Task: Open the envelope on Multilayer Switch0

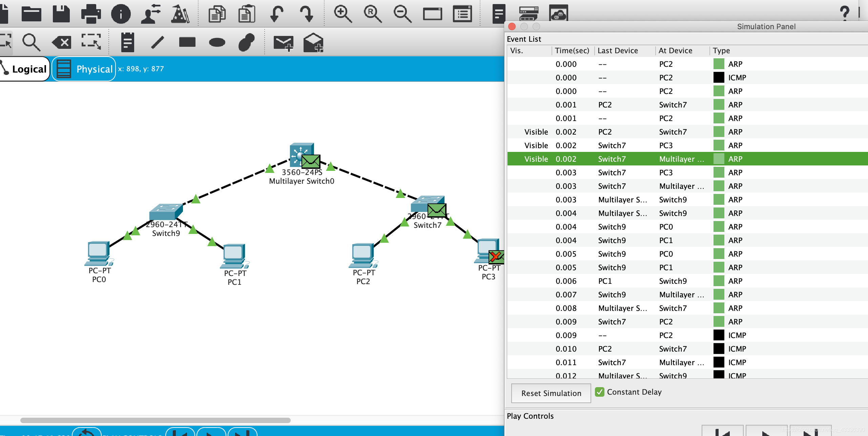Action: pos(311,161)
